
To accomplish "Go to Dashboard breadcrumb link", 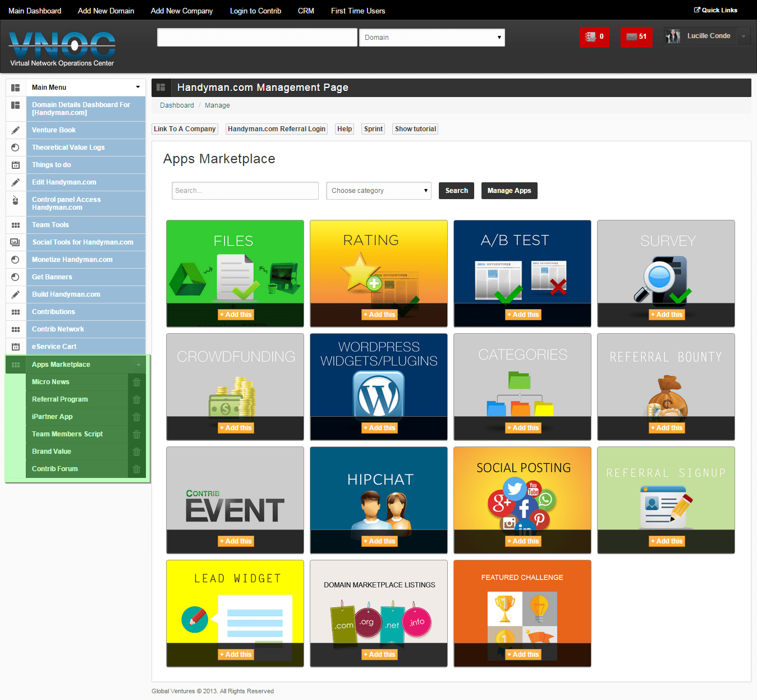I will [x=177, y=105].
